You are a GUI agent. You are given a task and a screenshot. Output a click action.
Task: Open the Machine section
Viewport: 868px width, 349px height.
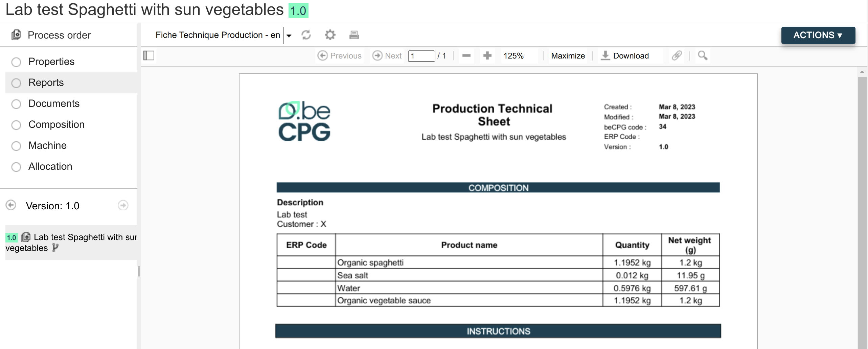(71, 145)
